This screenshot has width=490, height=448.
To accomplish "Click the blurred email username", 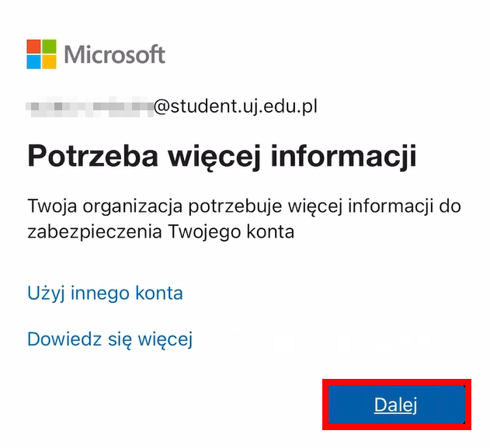I will click(x=89, y=107).
